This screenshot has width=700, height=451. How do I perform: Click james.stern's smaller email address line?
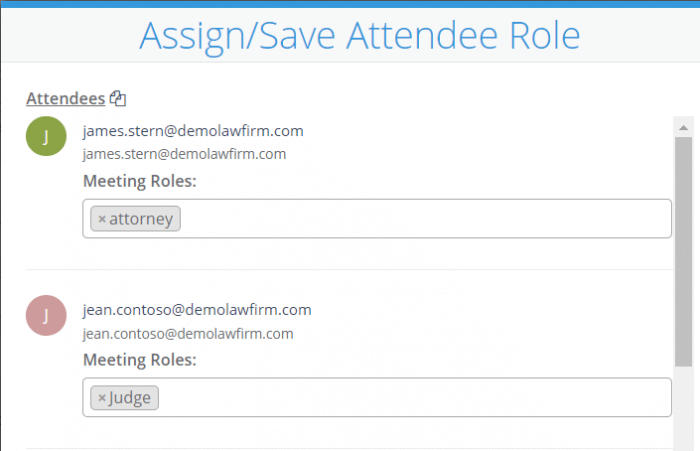(x=184, y=154)
